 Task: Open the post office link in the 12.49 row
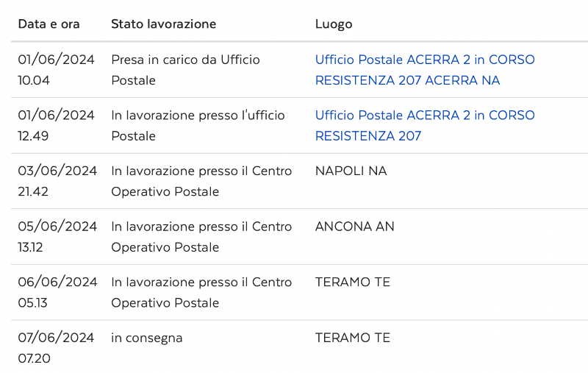[x=424, y=126]
